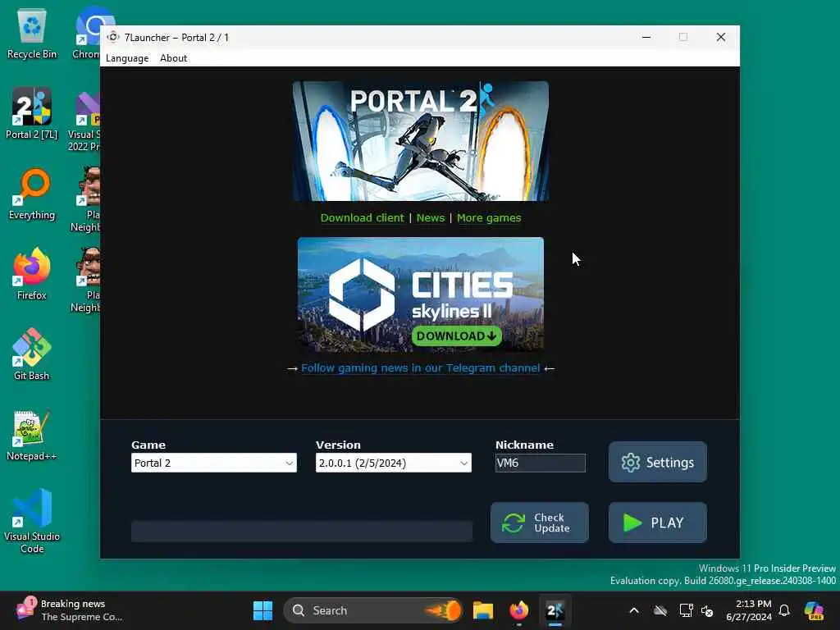
Task: Click the download progress bar
Action: [302, 532]
